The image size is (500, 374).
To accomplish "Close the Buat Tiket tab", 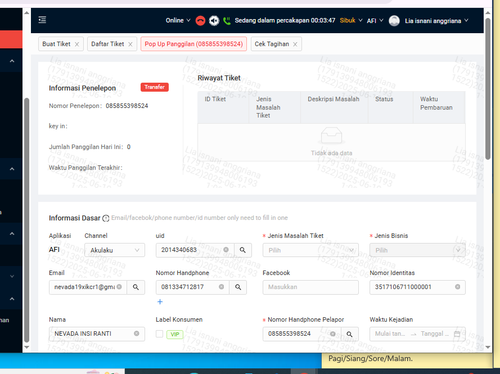I will (x=77, y=44).
